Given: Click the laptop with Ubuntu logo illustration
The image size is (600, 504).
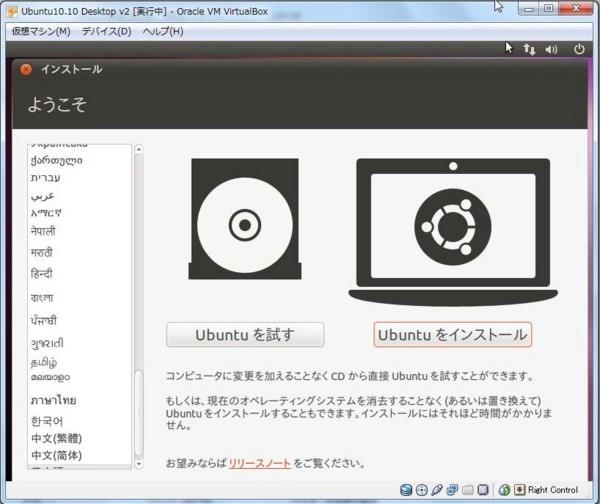Looking at the screenshot, I should pyautogui.click(x=453, y=232).
